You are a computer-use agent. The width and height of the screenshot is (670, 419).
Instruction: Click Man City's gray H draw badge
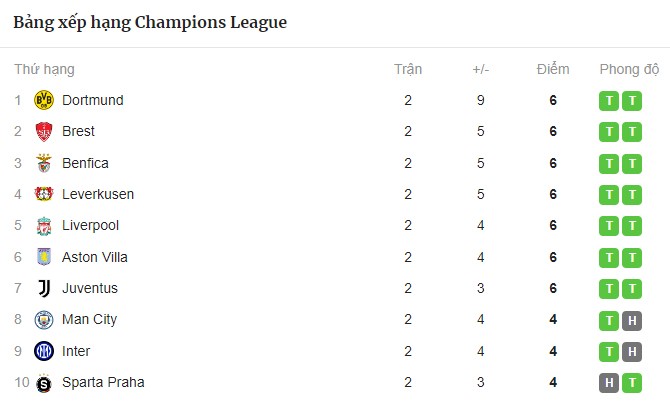coord(632,320)
